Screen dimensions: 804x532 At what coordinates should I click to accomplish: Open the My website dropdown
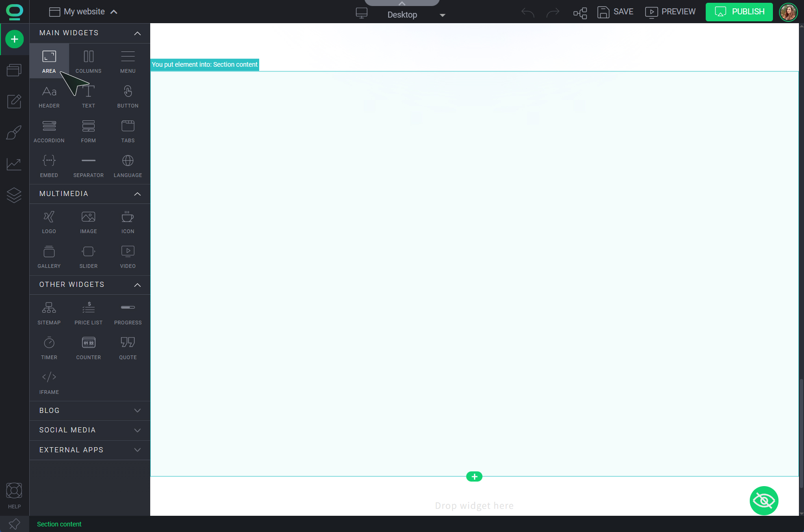[x=83, y=12]
